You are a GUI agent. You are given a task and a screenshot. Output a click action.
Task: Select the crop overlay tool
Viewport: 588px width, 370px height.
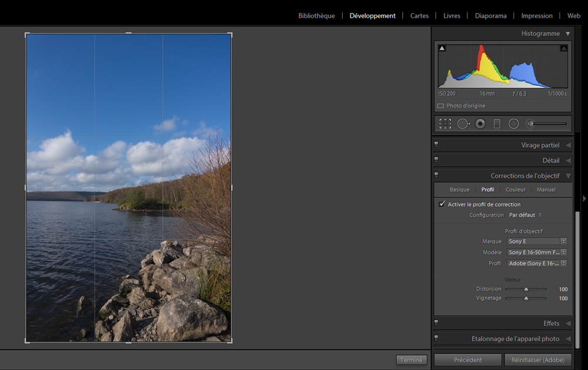(x=445, y=124)
